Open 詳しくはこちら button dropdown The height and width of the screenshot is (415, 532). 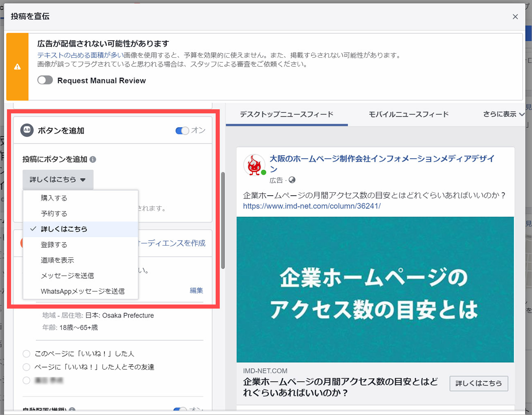58,180
